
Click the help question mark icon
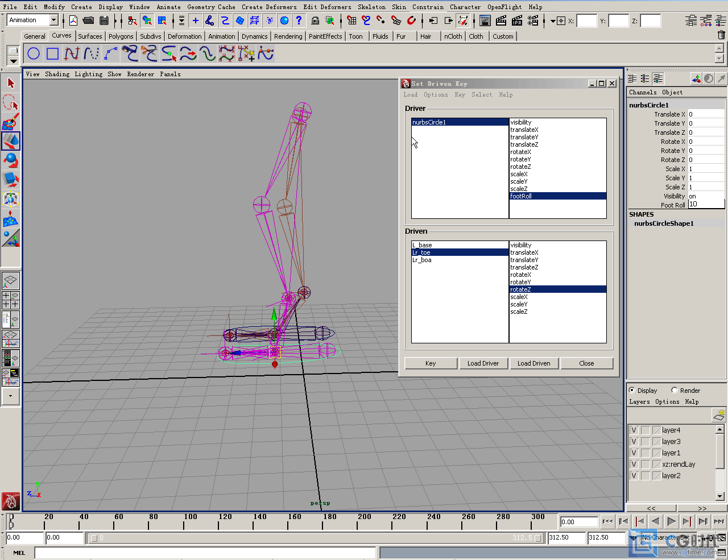pyautogui.click(x=299, y=20)
